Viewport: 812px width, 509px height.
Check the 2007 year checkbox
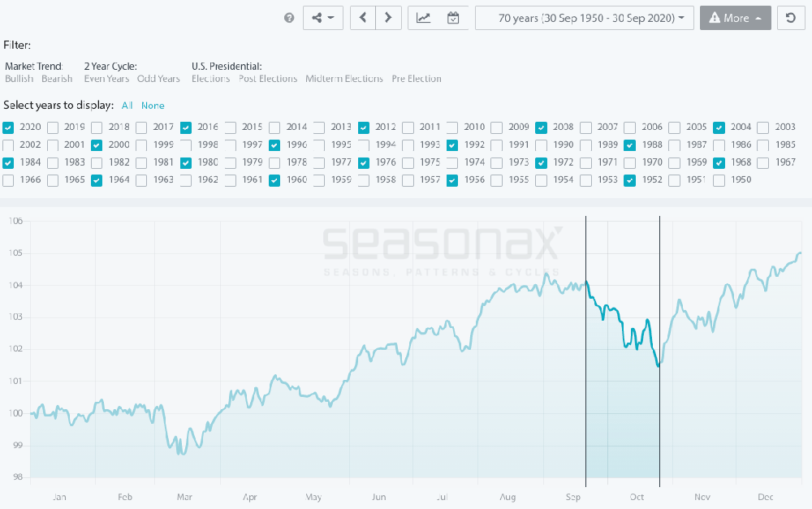pos(585,127)
